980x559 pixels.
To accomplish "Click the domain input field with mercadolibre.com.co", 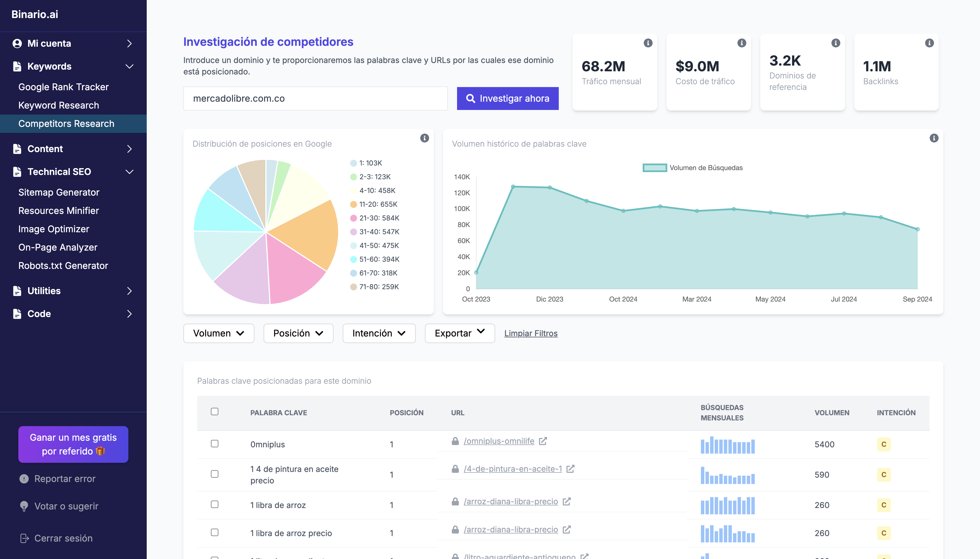I will click(x=315, y=99).
